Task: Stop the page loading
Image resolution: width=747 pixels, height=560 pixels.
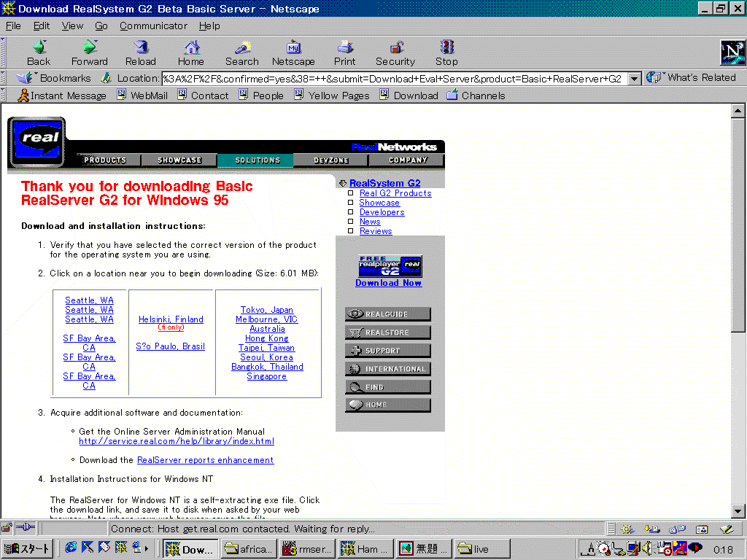Action: coord(447,52)
